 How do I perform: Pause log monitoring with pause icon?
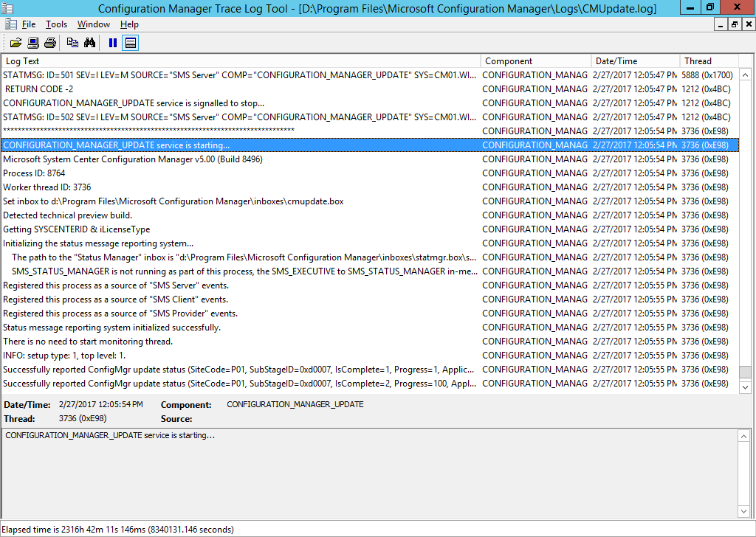(113, 43)
